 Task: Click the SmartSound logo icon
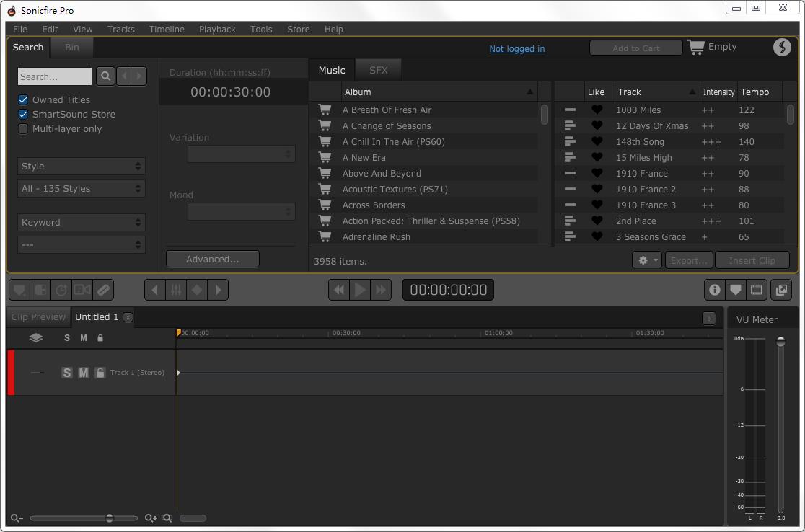tap(782, 47)
